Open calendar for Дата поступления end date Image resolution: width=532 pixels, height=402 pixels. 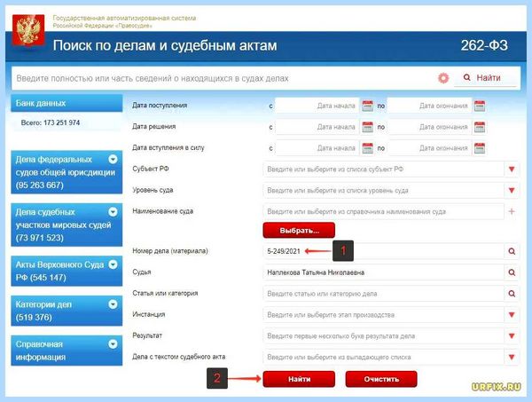[480, 106]
